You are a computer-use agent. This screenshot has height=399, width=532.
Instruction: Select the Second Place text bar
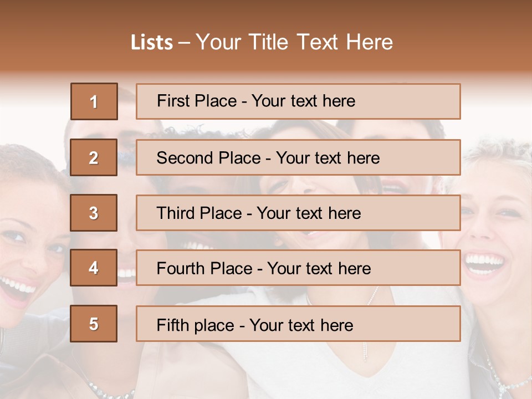pyautogui.click(x=298, y=157)
